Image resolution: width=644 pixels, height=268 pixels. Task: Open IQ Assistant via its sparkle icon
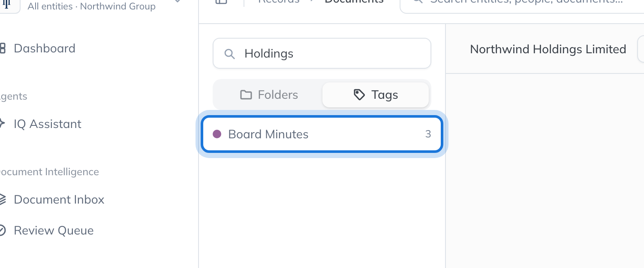pos(2,124)
